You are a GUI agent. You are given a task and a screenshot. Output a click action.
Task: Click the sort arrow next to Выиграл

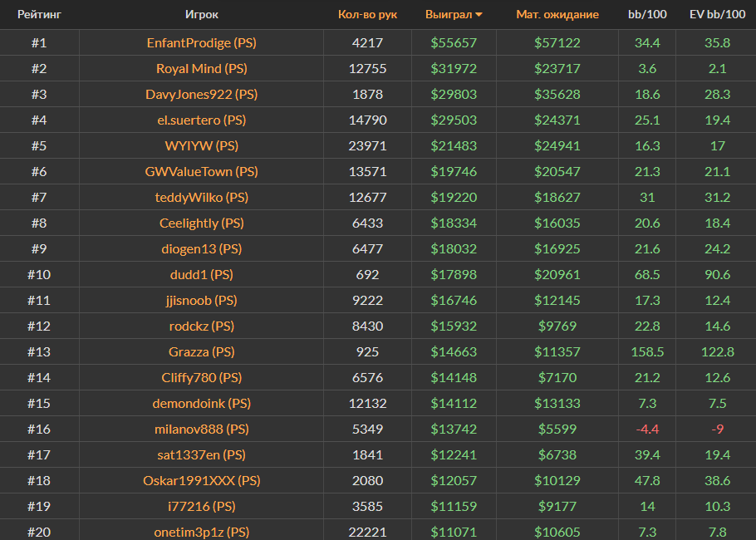[x=479, y=15]
